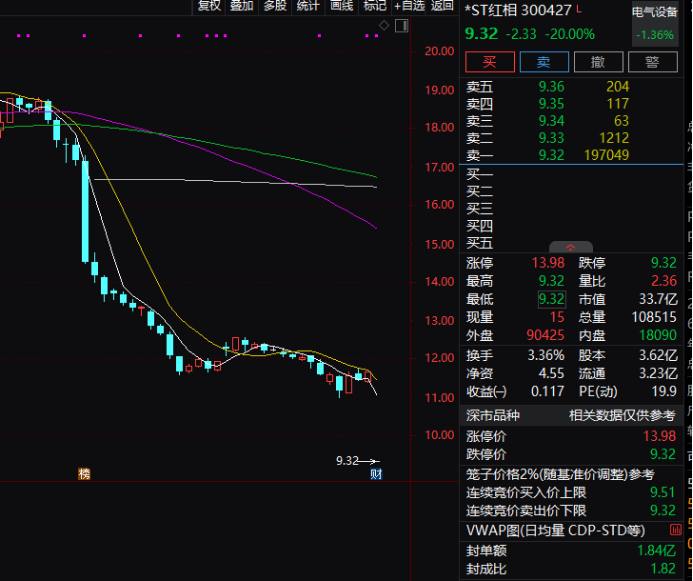Viewport: 693px width, 581px height.
Task: Click 量比 value 2.36
Action: 664,281
